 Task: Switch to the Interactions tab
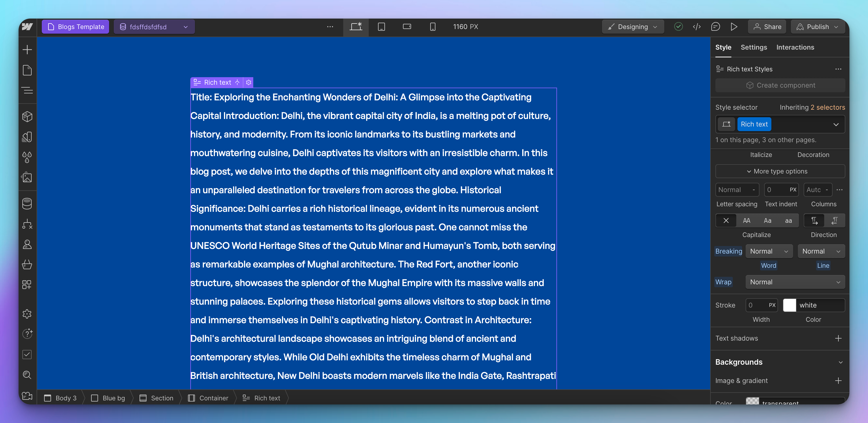795,48
